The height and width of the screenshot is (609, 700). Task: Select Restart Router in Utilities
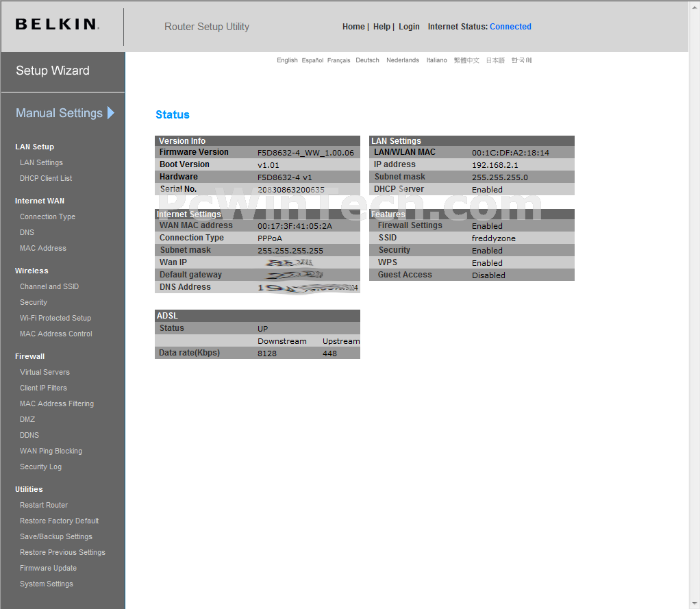44,505
